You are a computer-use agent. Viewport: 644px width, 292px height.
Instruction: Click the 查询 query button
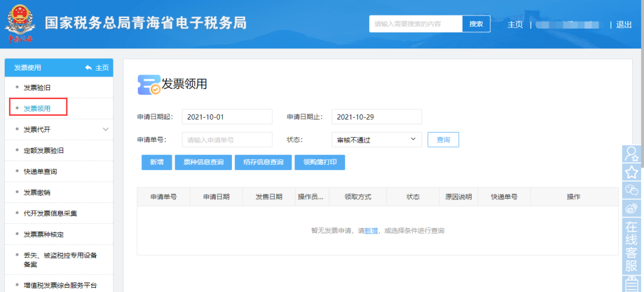coord(443,139)
